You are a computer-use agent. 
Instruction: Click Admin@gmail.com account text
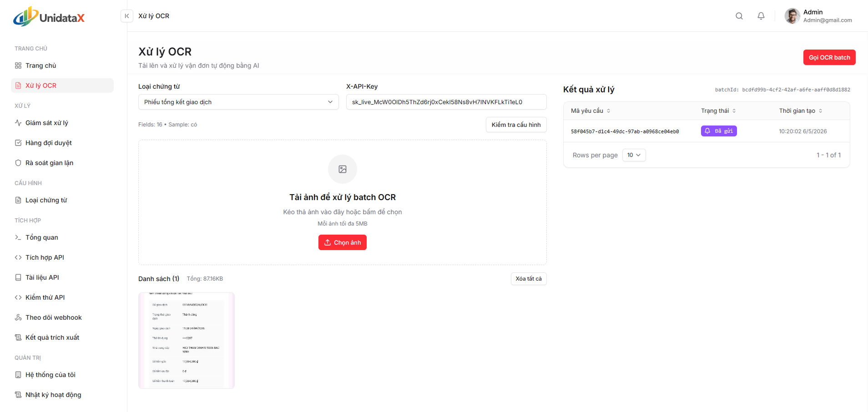(828, 20)
